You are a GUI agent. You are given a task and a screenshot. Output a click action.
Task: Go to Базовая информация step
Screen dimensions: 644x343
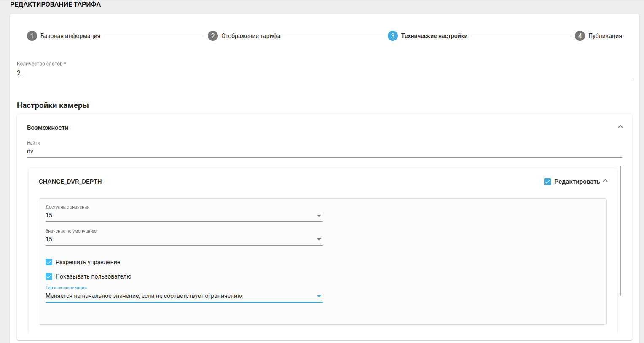coord(70,36)
